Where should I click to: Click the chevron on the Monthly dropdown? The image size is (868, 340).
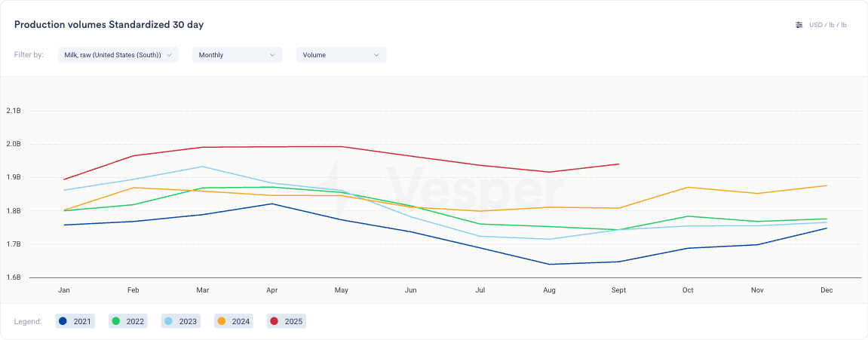point(272,55)
